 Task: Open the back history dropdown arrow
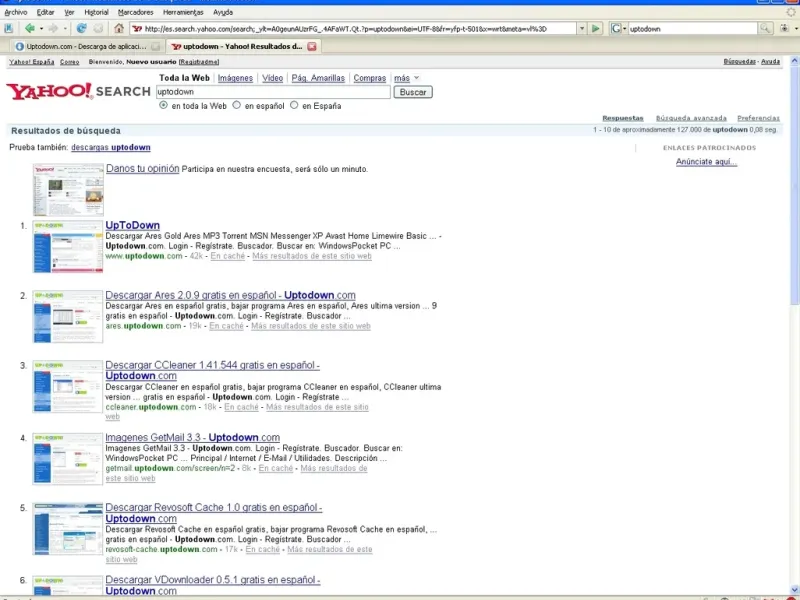[41, 29]
